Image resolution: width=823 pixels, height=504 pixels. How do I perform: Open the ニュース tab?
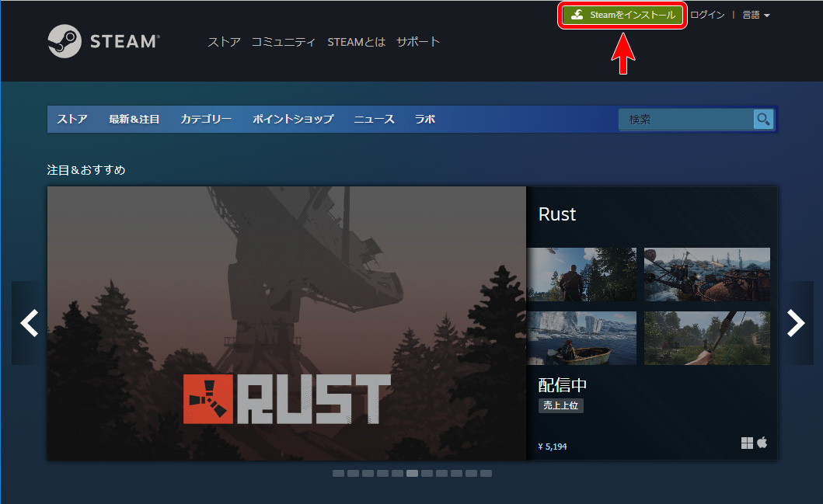pyautogui.click(x=374, y=119)
